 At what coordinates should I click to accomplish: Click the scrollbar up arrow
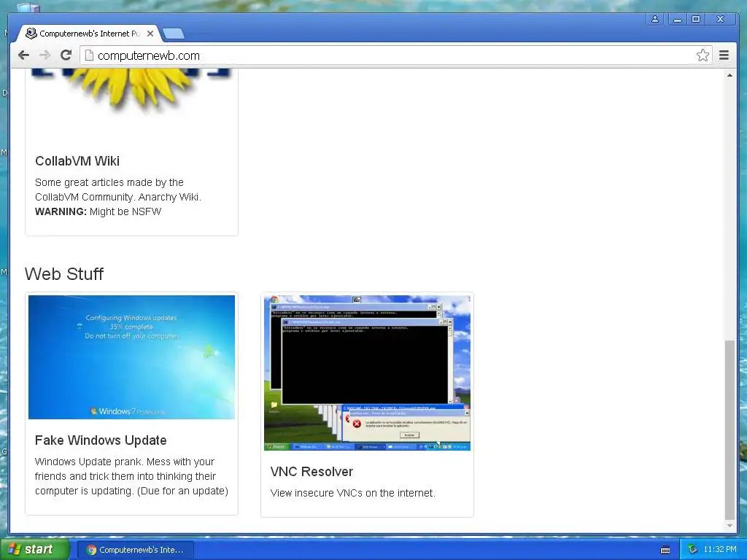[729, 75]
